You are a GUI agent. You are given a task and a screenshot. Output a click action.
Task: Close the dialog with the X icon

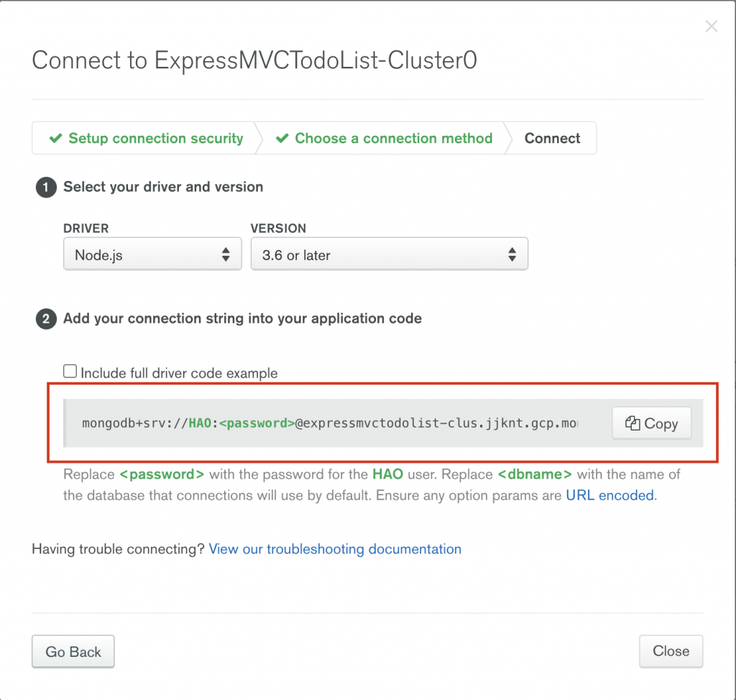(x=711, y=27)
